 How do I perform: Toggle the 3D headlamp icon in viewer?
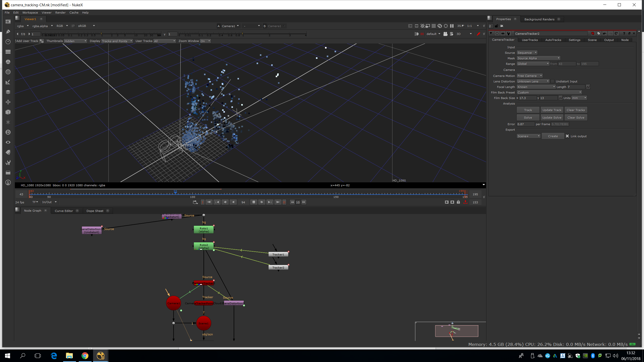[416, 34]
